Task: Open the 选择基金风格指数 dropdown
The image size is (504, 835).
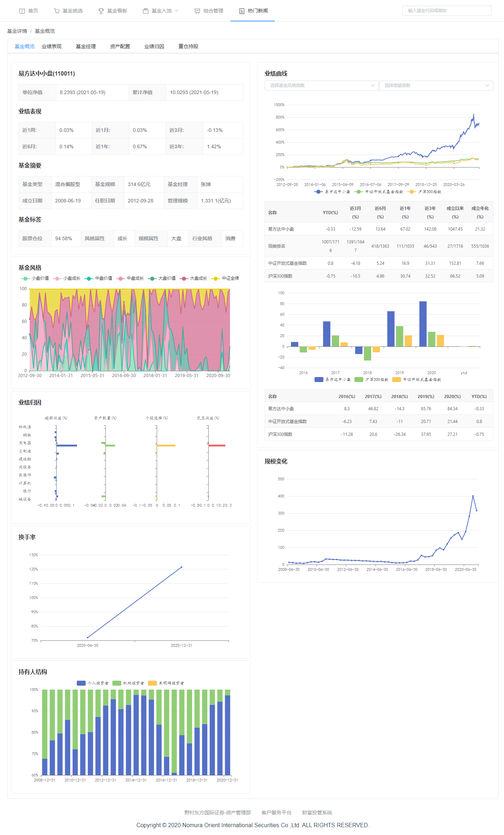Action: tap(322, 86)
